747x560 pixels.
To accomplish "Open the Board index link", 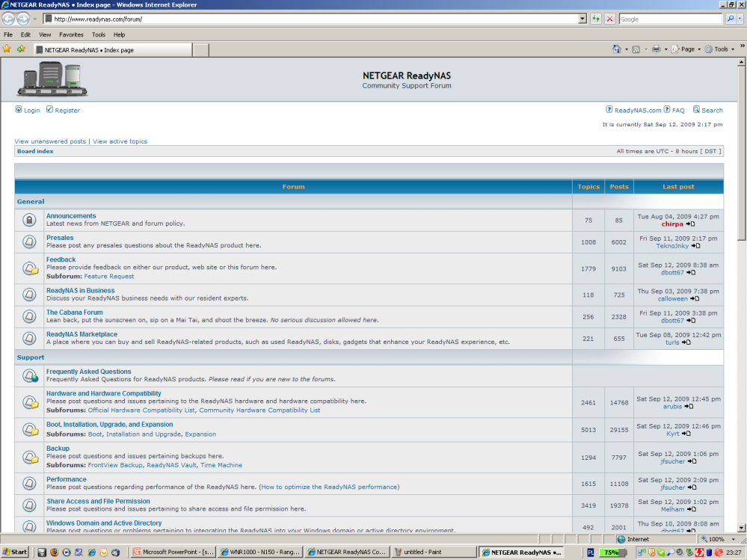I will click(x=35, y=152).
